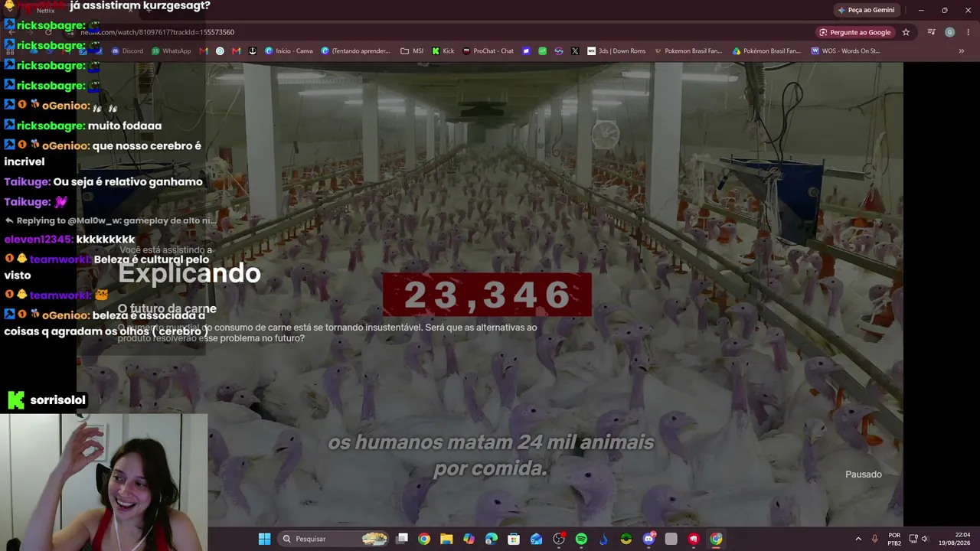Show more bookmarks with the chevron
This screenshot has height=551, width=980.
pos(962,51)
